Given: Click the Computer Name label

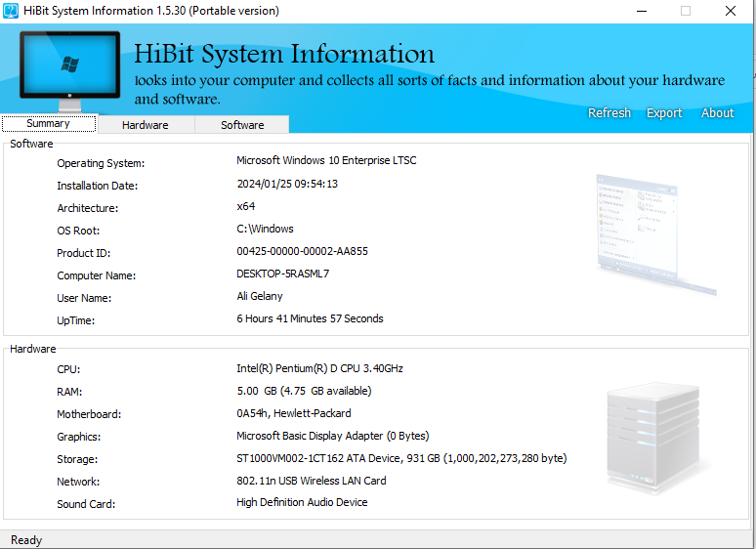Looking at the screenshot, I should click(97, 275).
